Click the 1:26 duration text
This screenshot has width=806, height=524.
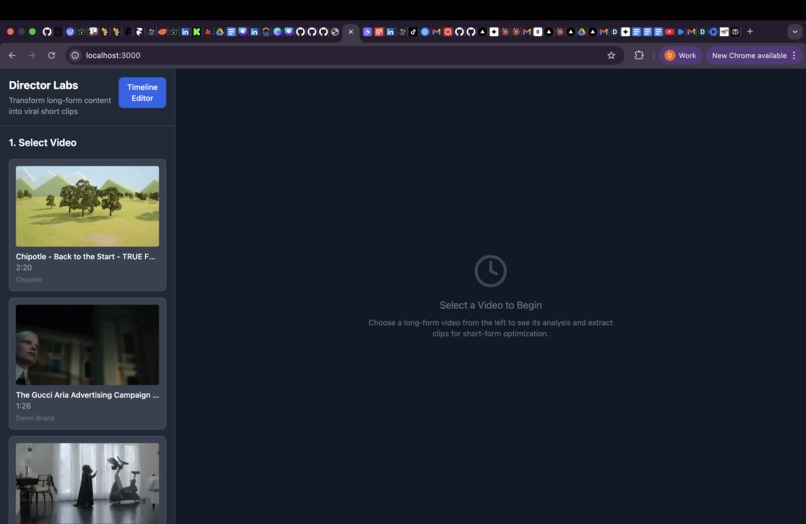pyautogui.click(x=23, y=406)
